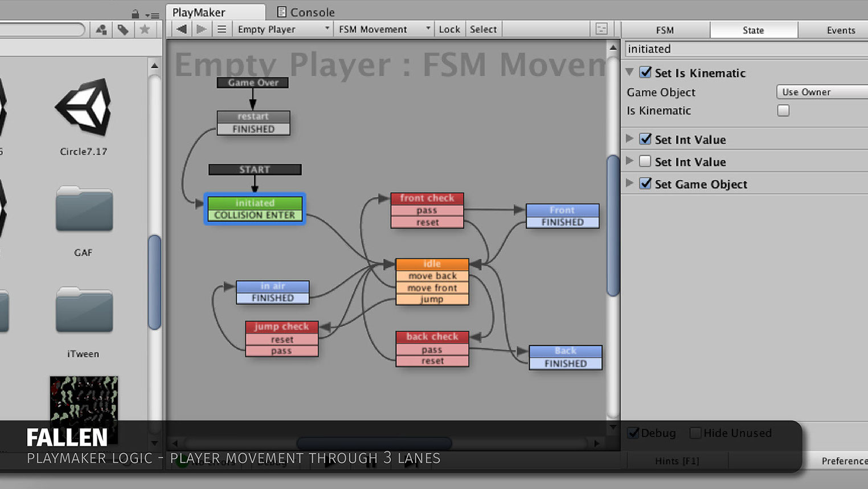This screenshot has width=868, height=489.
Task: Switch to the Console tab
Action: coord(306,12)
